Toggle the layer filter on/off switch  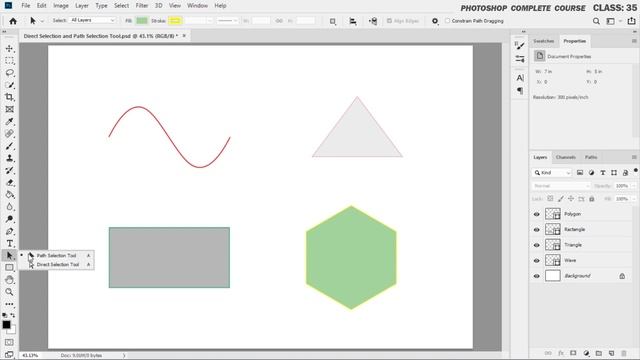pos(636,171)
